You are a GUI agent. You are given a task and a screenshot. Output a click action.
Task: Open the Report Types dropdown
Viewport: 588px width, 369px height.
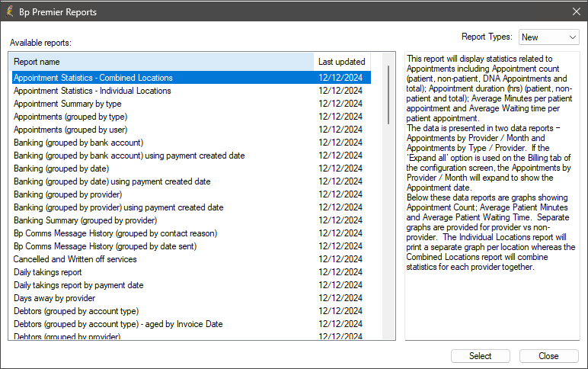[x=549, y=37]
